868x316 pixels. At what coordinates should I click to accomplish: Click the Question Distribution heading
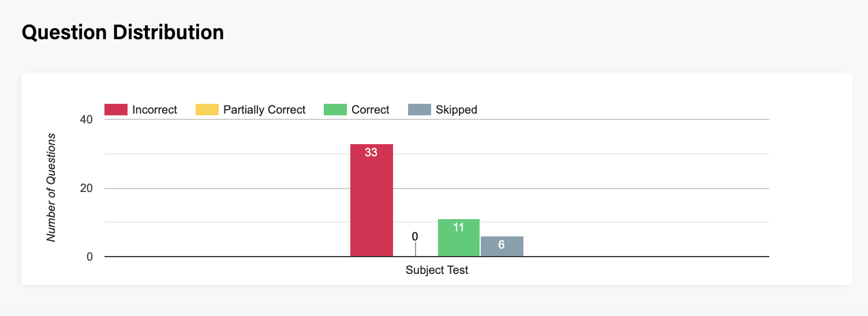pos(122,32)
